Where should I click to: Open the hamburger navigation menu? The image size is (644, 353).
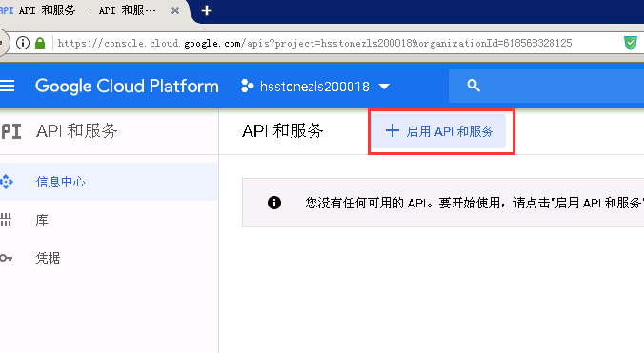click(7, 86)
